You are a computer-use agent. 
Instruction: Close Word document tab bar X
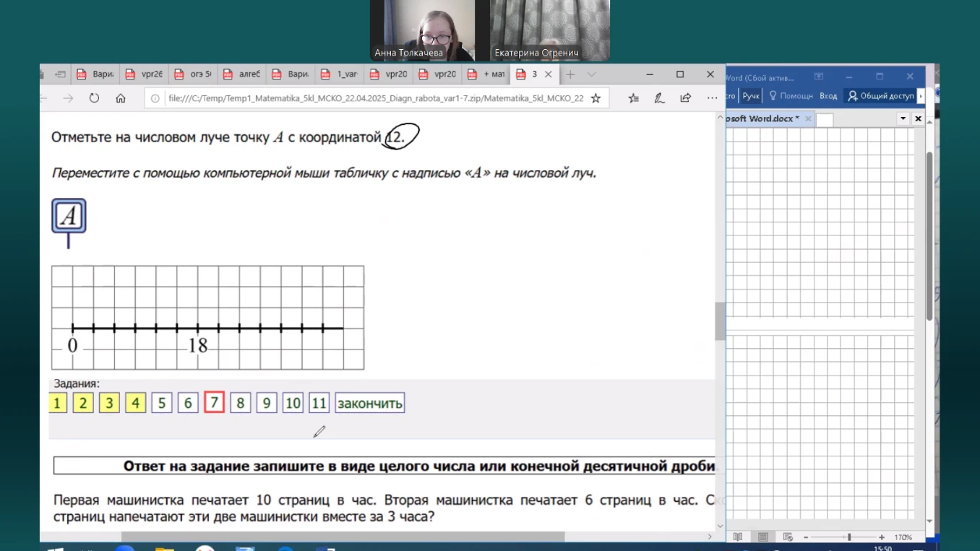pos(918,118)
